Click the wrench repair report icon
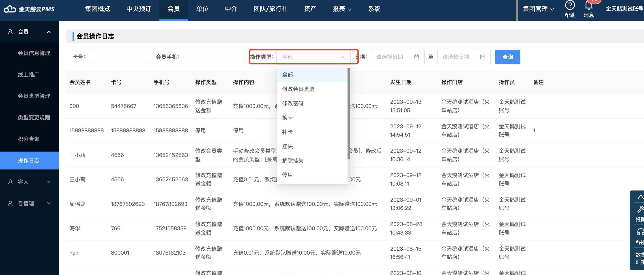 click(640, 209)
